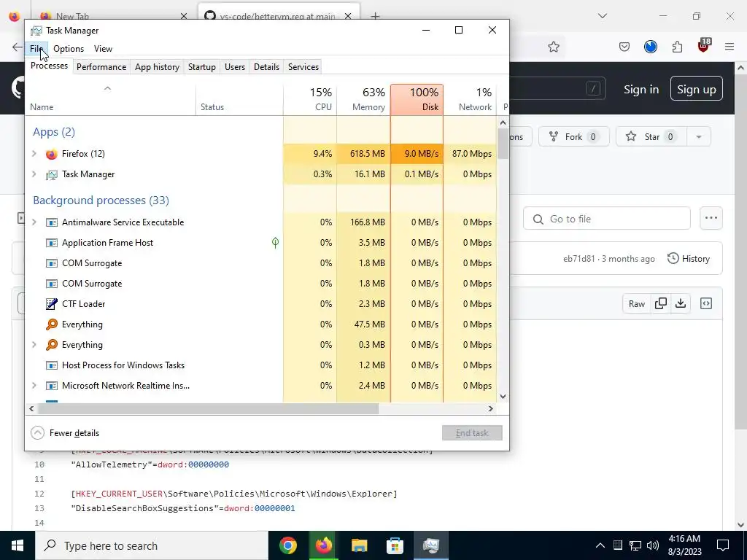Sort processes by Network column
Image resolution: width=747 pixels, height=560 pixels.
(470, 99)
